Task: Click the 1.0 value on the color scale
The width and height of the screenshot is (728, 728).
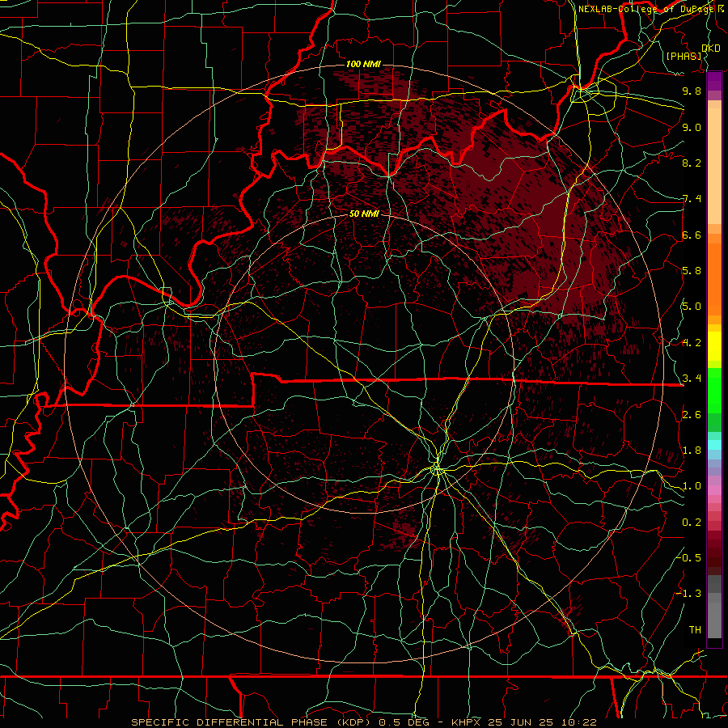Action: tap(692, 486)
